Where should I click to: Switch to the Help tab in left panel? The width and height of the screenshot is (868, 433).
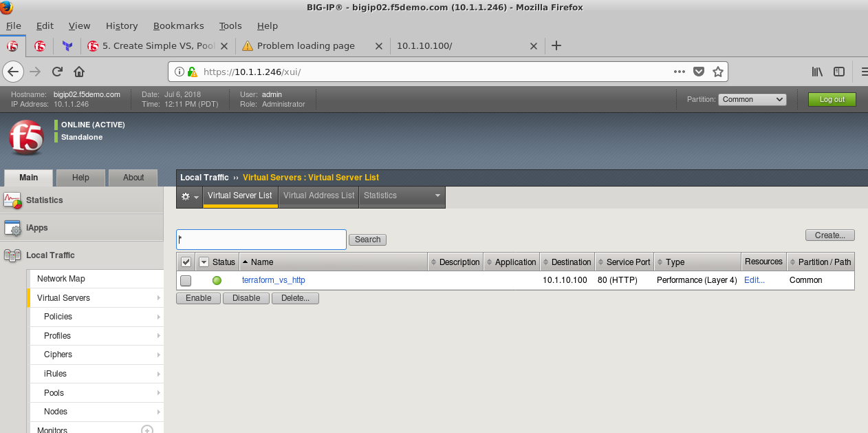(x=80, y=178)
